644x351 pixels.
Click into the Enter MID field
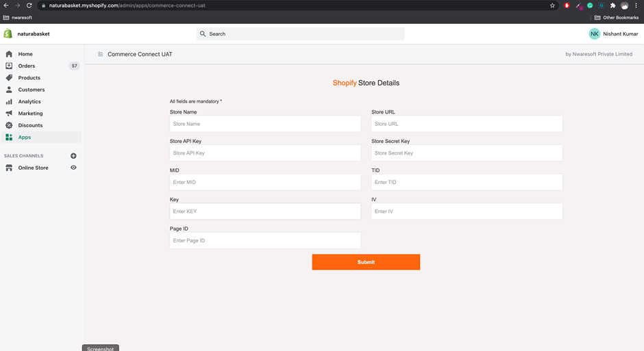tap(265, 183)
